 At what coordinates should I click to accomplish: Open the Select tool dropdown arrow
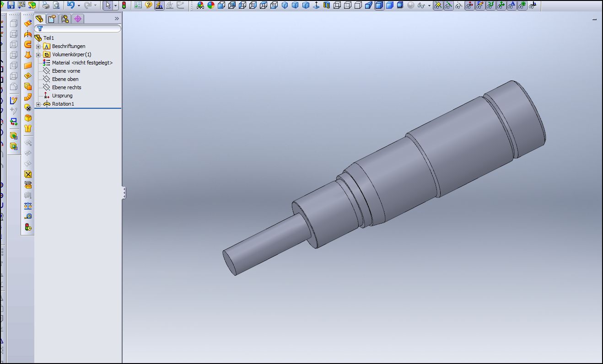click(115, 5)
